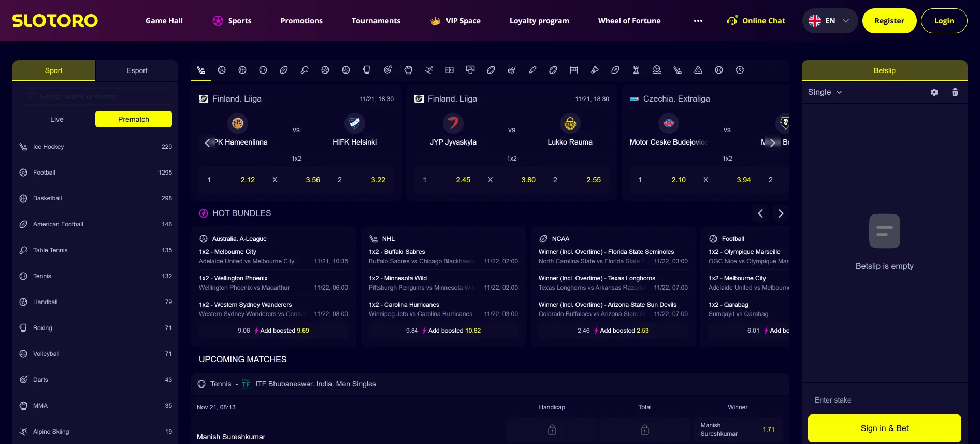Viewport: 980px width, 444px height.
Task: Expand the three-dots more menu
Action: 698,21
